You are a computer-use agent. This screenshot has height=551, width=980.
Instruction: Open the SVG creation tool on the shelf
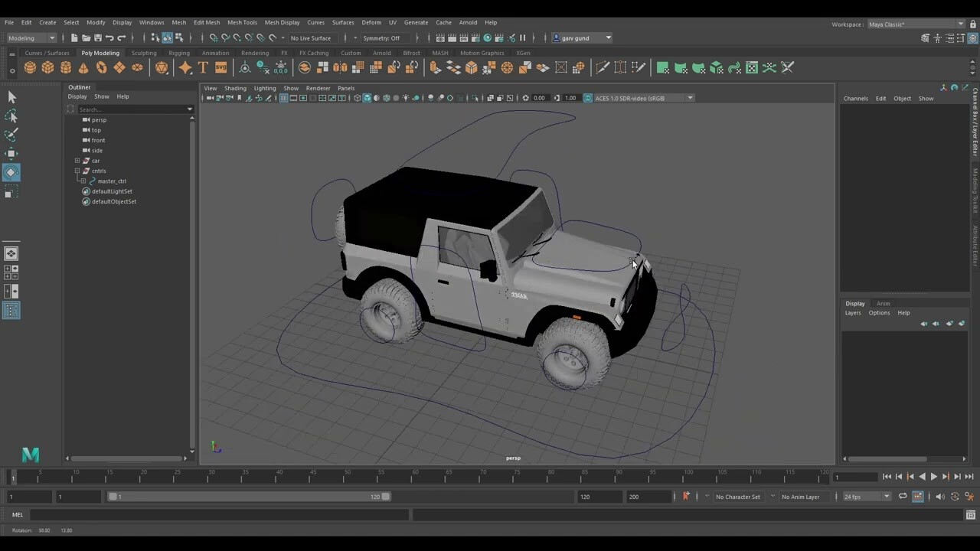pyautogui.click(x=220, y=67)
